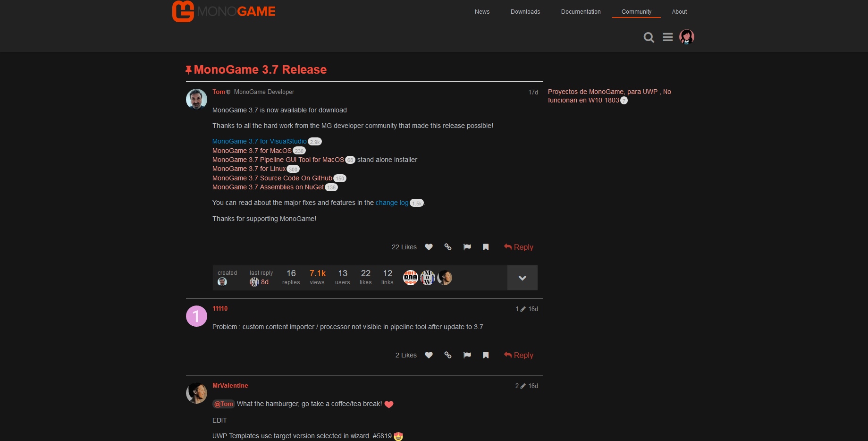Click the 16 replies count
868x441 pixels.
(x=291, y=277)
